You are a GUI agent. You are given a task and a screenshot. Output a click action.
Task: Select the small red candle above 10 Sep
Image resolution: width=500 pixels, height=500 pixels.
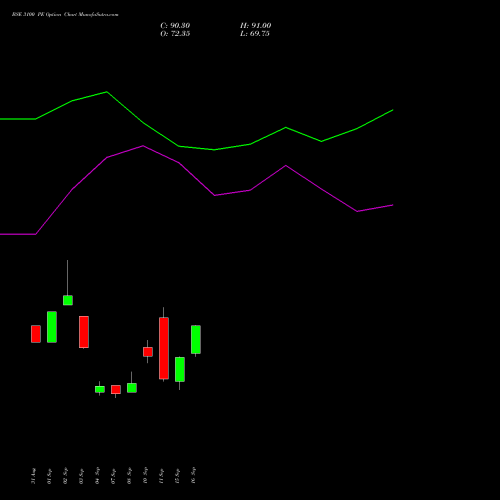pyautogui.click(x=148, y=352)
